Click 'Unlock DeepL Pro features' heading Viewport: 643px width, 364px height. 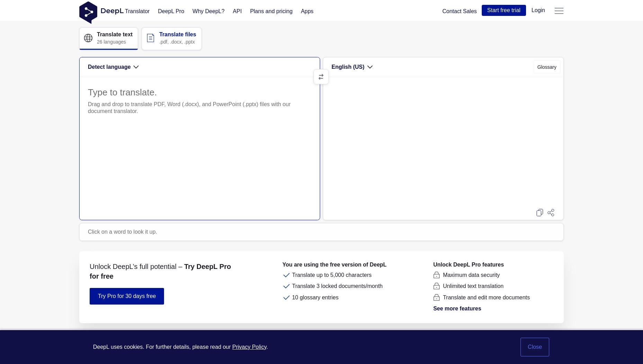[x=469, y=265]
